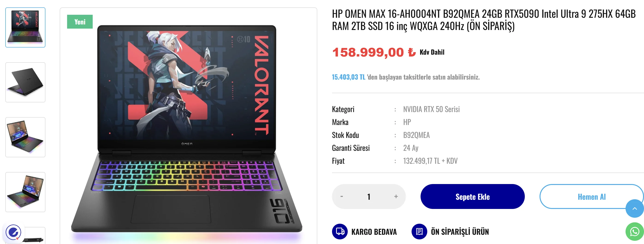Click the scroll-to-top arrow button
This screenshot has width=644, height=244.
pyautogui.click(x=635, y=208)
